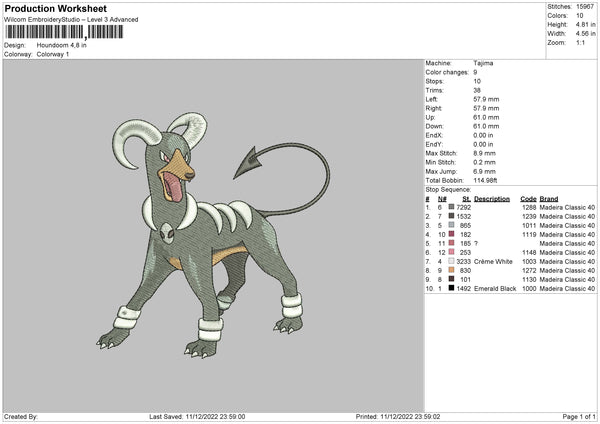The height and width of the screenshot is (424, 600).
Task: Click the '?' description in stop 5
Action: 476,243
